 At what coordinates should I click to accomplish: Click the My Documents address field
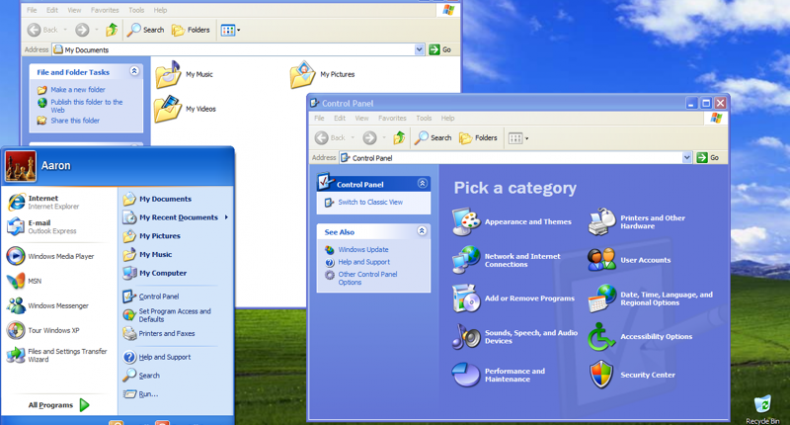tap(235, 49)
